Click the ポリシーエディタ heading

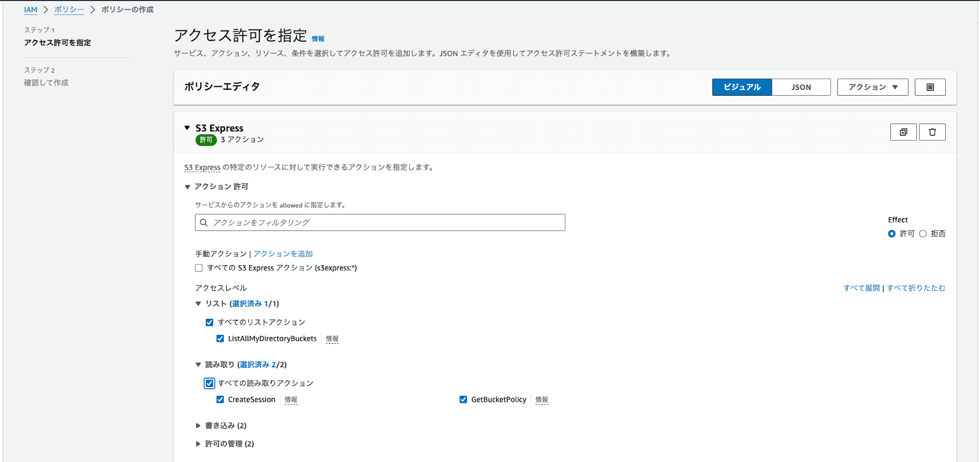[x=222, y=86]
